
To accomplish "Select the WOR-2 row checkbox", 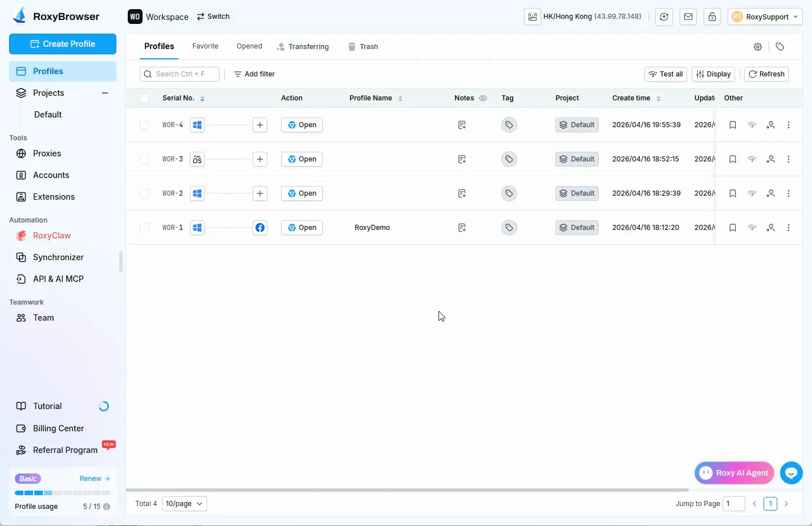I will pyautogui.click(x=144, y=193).
